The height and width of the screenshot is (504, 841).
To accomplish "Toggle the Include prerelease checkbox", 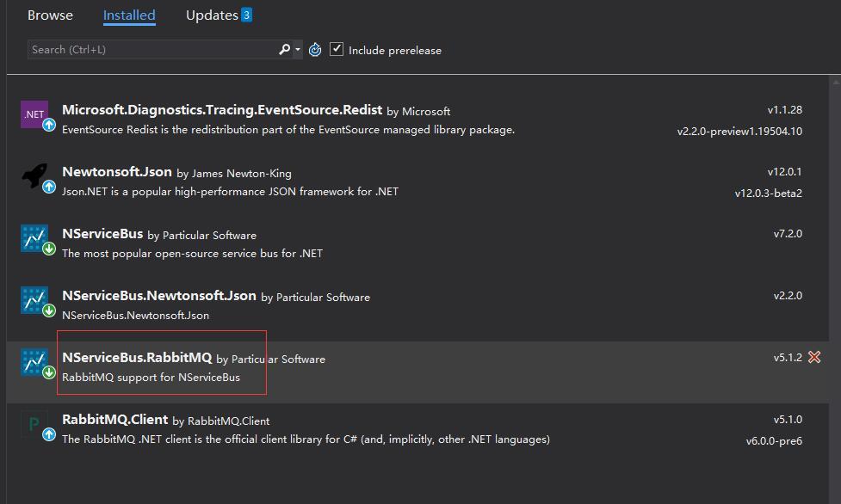I will coord(337,49).
